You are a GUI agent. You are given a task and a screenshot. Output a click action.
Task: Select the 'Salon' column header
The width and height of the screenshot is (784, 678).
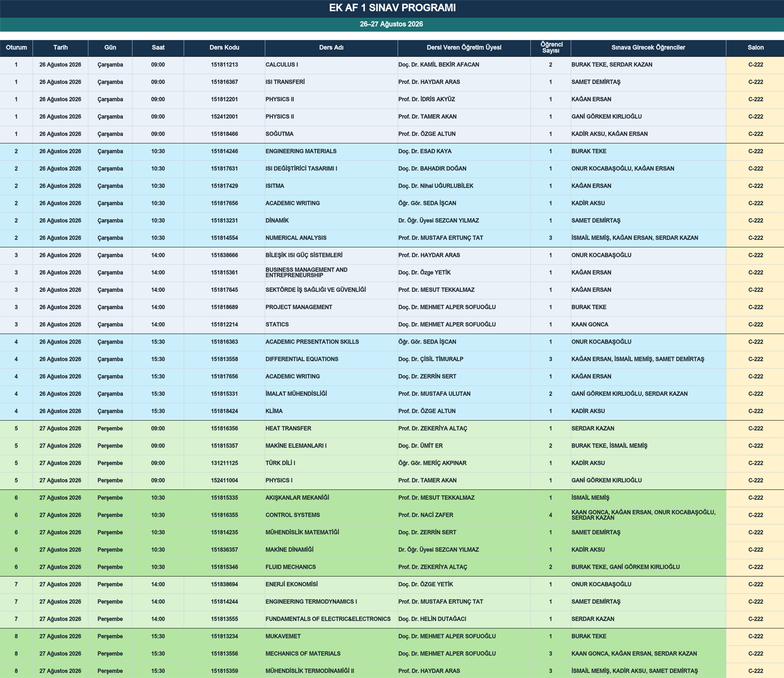pos(755,48)
